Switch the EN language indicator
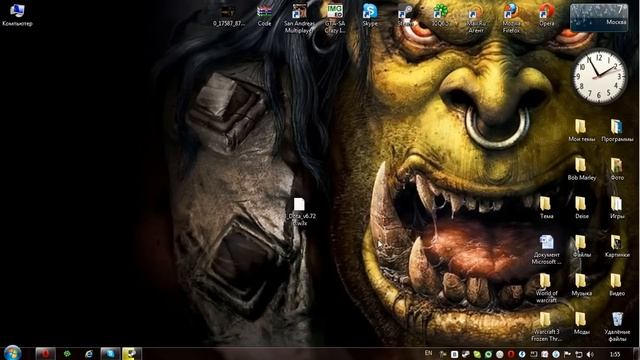640x360 pixels. pos(428,353)
